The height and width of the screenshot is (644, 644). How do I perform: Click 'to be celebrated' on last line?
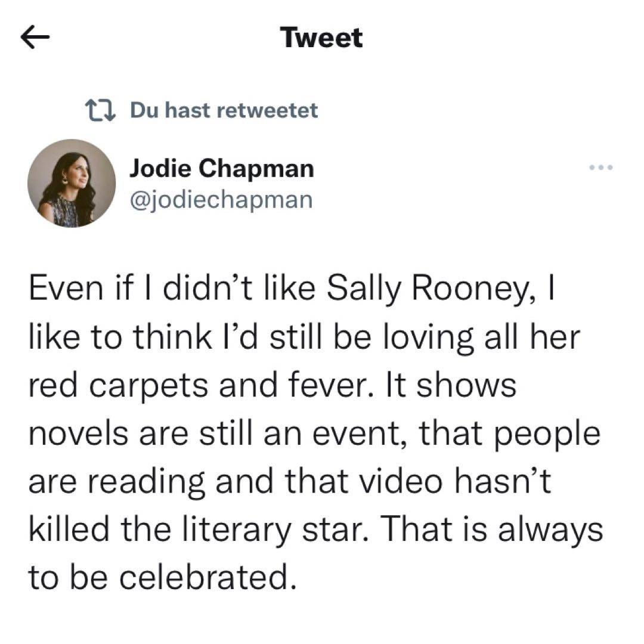tap(162, 577)
